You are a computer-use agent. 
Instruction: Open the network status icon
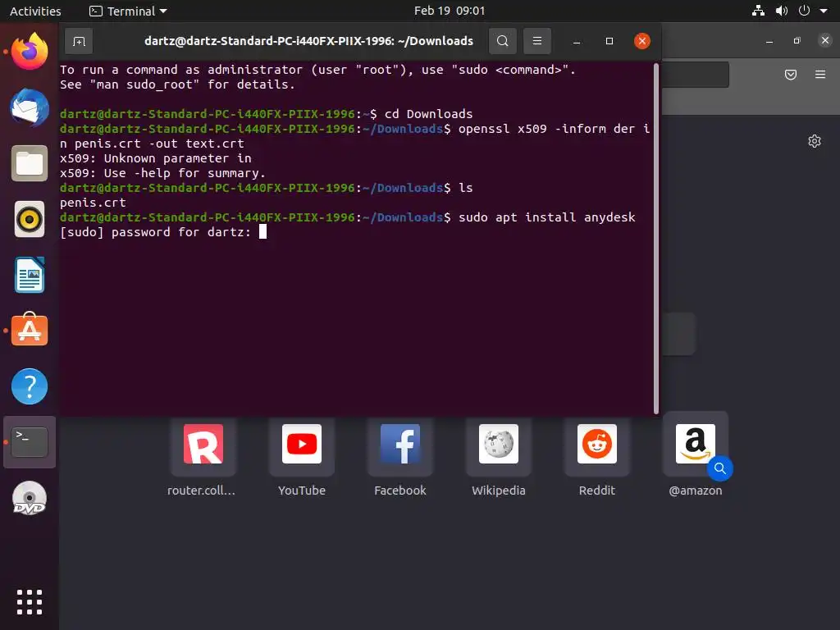pyautogui.click(x=758, y=11)
